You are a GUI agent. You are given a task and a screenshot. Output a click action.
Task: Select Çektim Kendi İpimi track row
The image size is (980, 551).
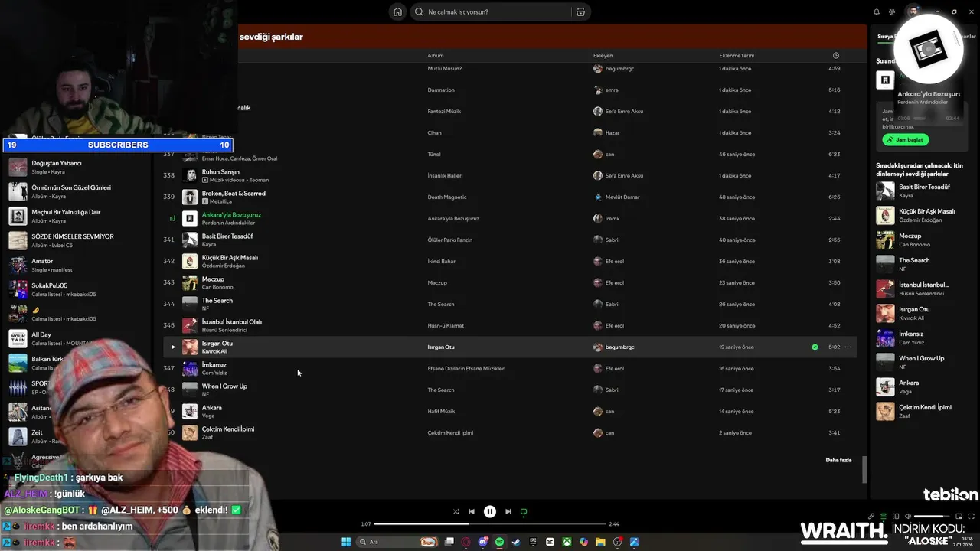[x=509, y=432]
